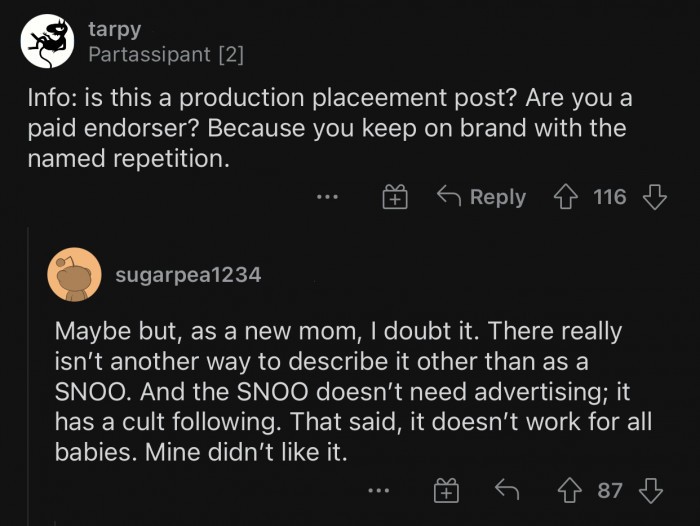View sugarpea1234's avatar image
This screenshot has width=700, height=526.
pos(74,275)
